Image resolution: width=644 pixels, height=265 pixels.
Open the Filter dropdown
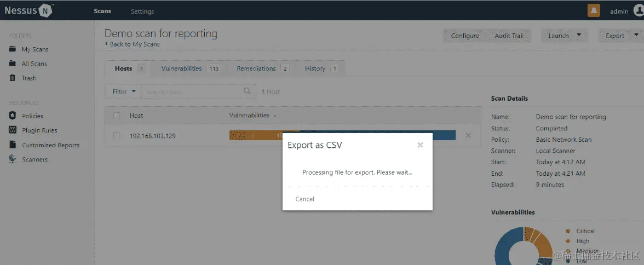123,91
